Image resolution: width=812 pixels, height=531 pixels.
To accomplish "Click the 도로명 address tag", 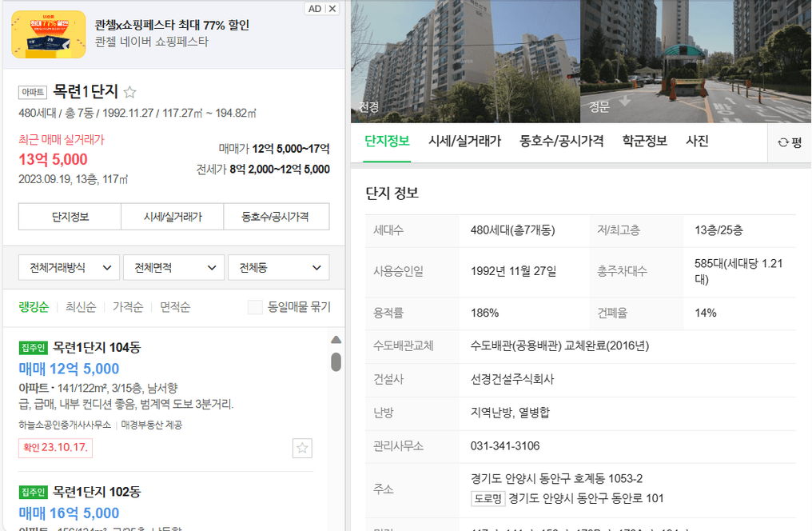I will [488, 498].
